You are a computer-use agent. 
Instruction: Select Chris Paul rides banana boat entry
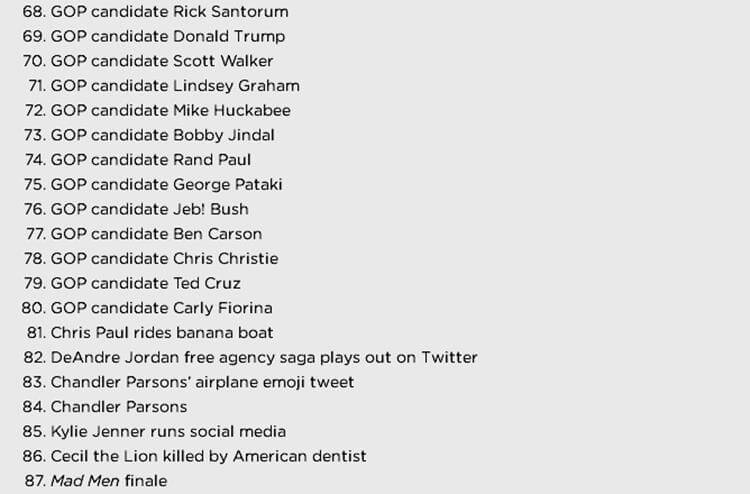point(150,333)
